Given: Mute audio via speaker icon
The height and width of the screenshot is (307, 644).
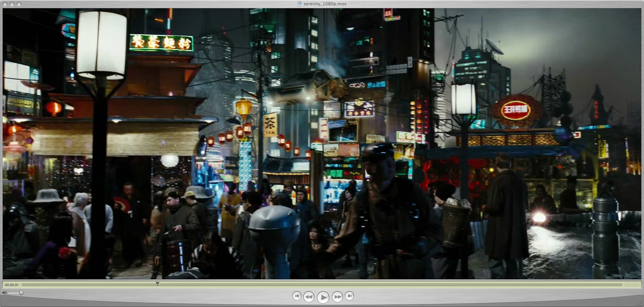Looking at the screenshot, I should [4, 293].
